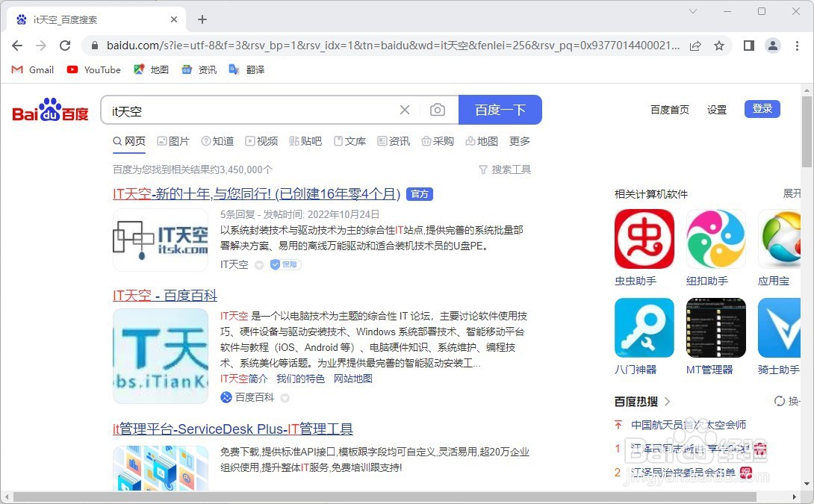The image size is (814, 504).
Task: Close the it天空_百度搜索 tab
Action: (174, 19)
